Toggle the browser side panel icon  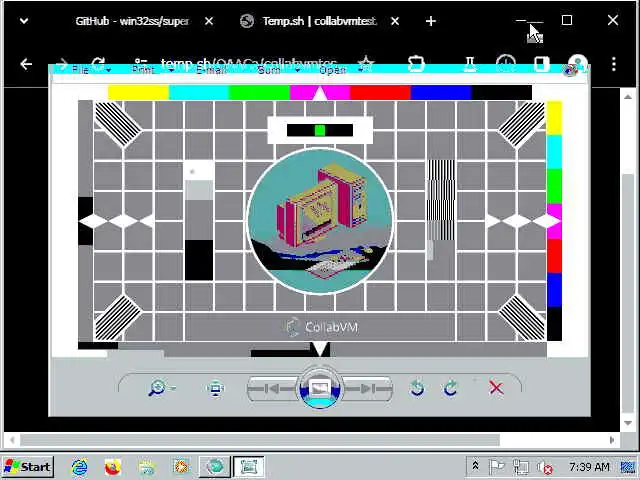(x=541, y=62)
